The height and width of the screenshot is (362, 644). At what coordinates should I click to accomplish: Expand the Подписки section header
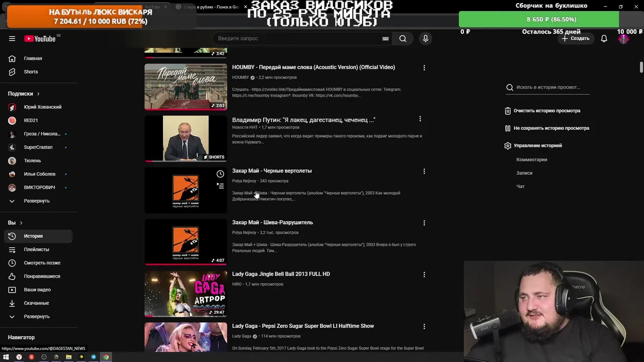point(24,94)
